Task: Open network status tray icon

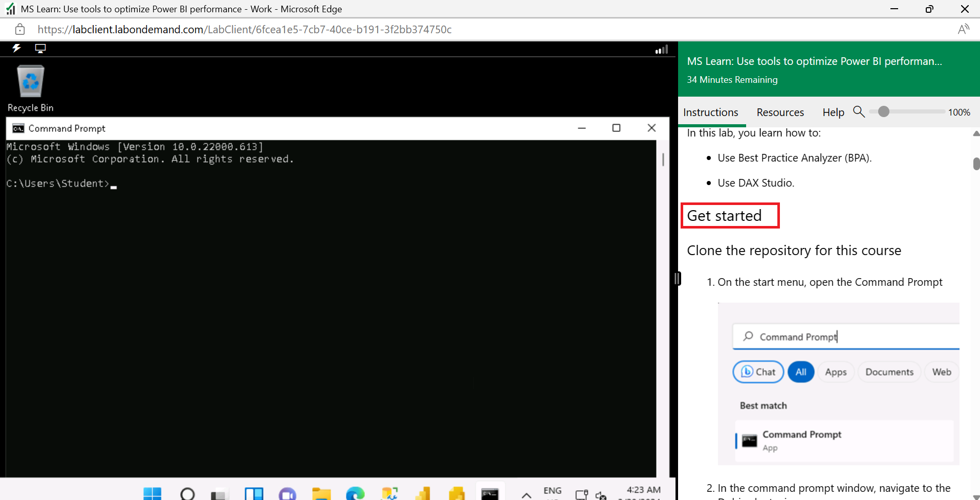Action: [x=581, y=494]
